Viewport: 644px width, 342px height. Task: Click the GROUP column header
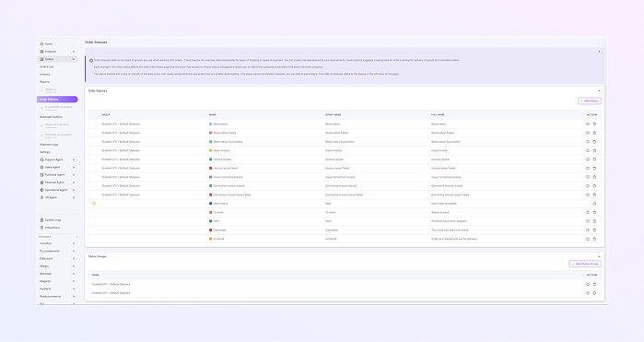[x=106, y=114]
